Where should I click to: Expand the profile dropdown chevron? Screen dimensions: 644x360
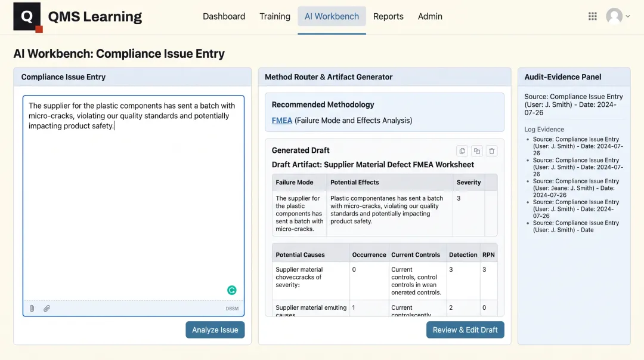tap(627, 17)
